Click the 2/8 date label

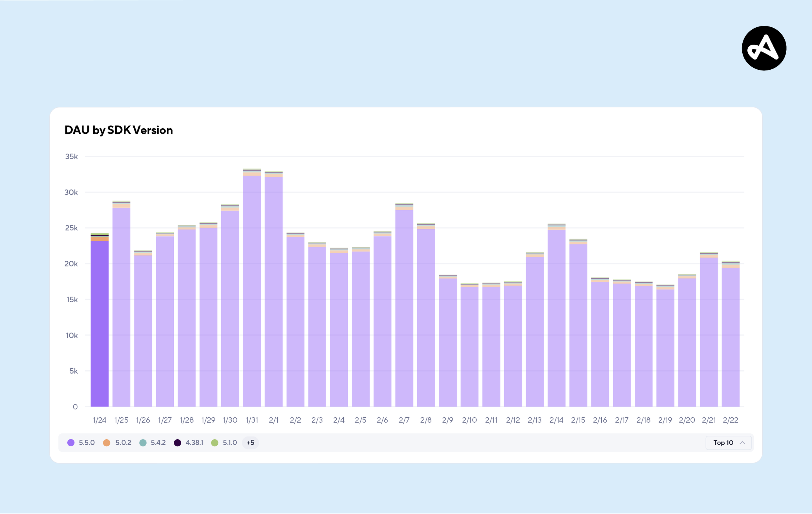(426, 420)
